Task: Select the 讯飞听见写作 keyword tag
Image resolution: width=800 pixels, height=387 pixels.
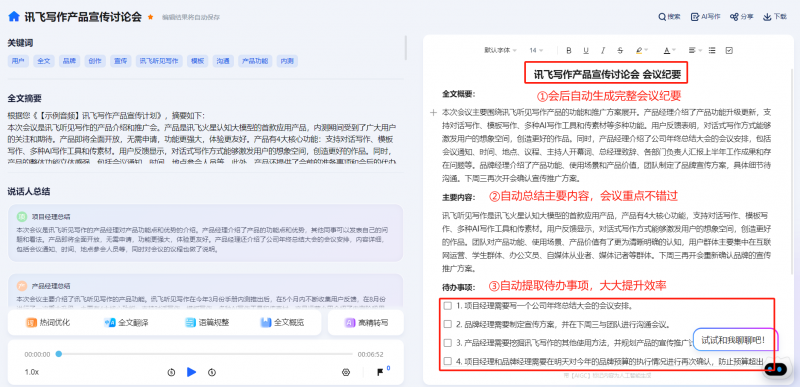Action: (x=159, y=61)
